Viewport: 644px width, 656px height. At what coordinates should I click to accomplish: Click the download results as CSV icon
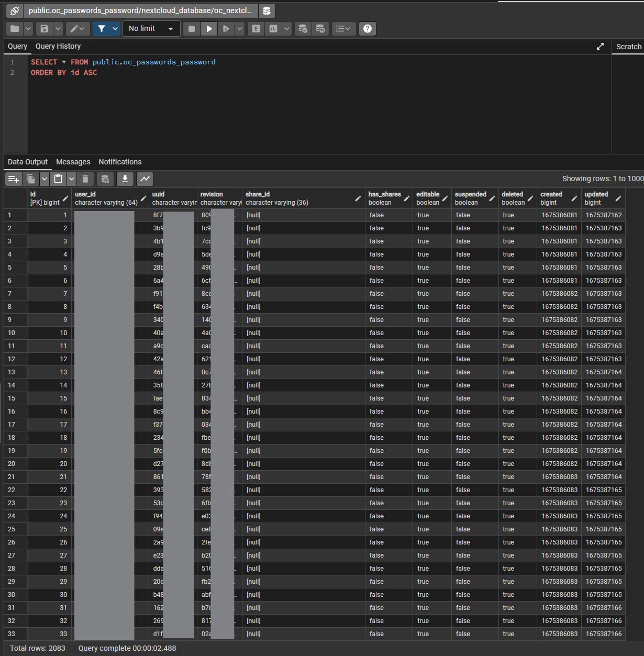pyautogui.click(x=125, y=179)
